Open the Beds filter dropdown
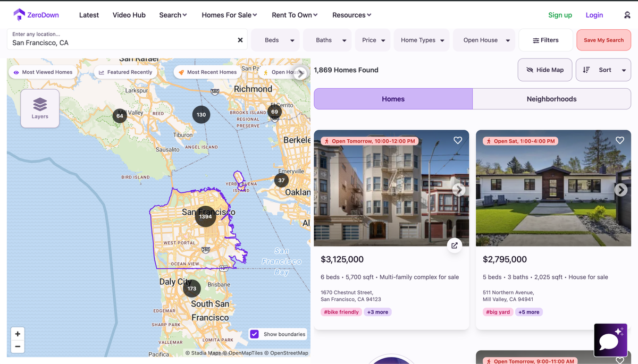 click(275, 40)
